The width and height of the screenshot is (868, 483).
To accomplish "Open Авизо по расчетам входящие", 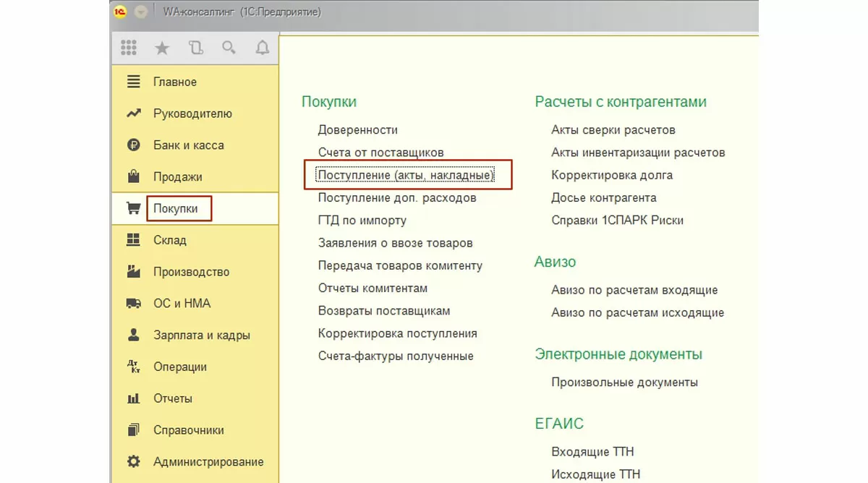I will pos(634,290).
